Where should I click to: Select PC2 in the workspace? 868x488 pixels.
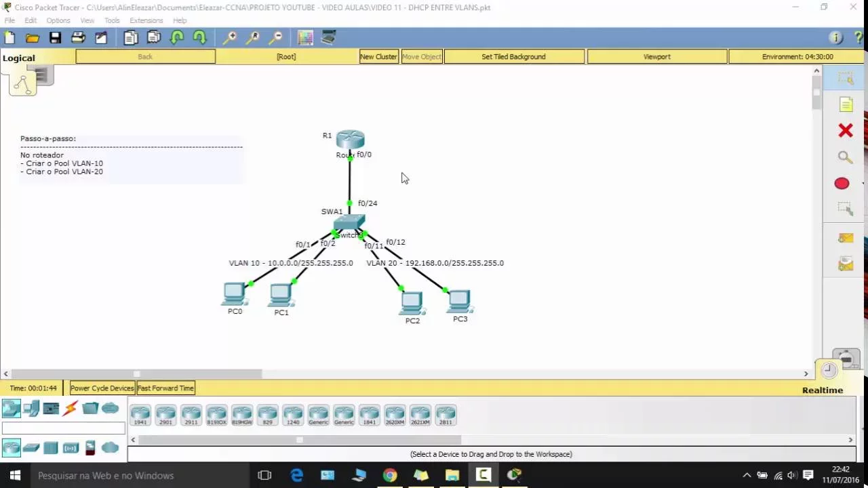point(412,304)
